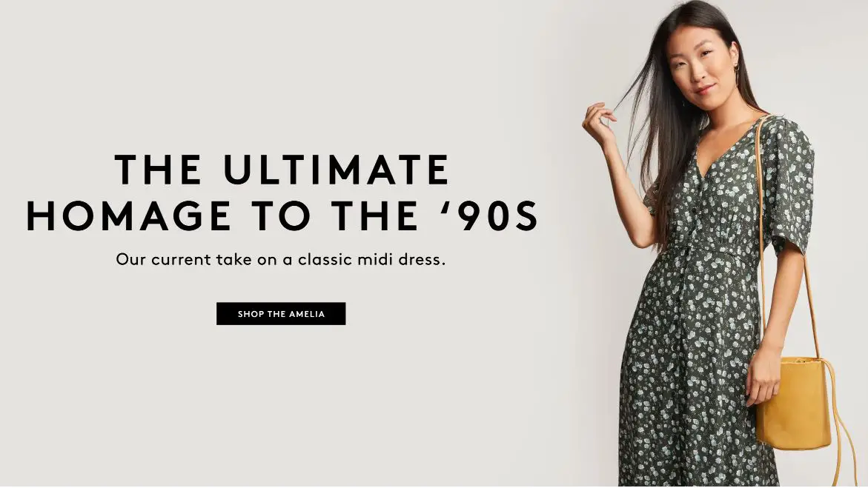Select the HOMAGE TO THE '90S headline

(x=282, y=215)
